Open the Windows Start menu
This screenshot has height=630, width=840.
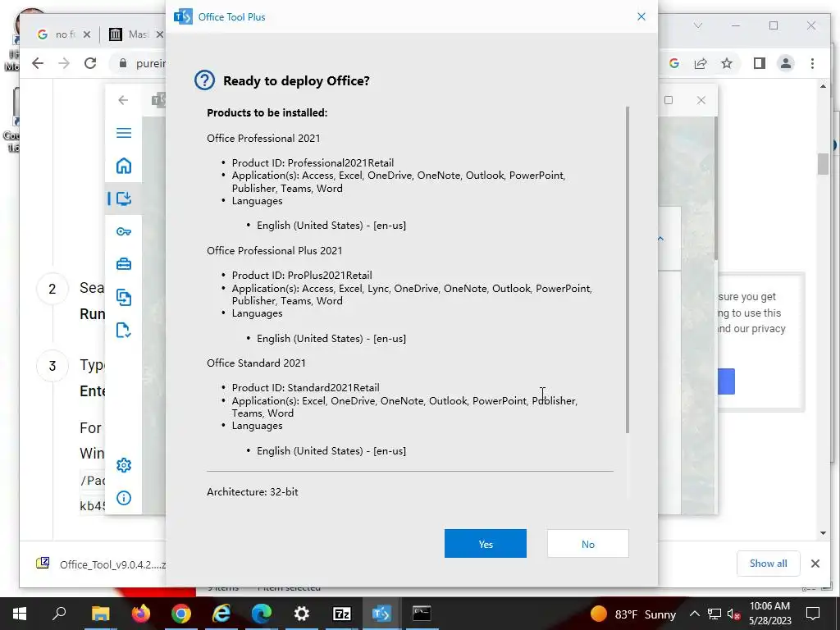click(x=20, y=614)
